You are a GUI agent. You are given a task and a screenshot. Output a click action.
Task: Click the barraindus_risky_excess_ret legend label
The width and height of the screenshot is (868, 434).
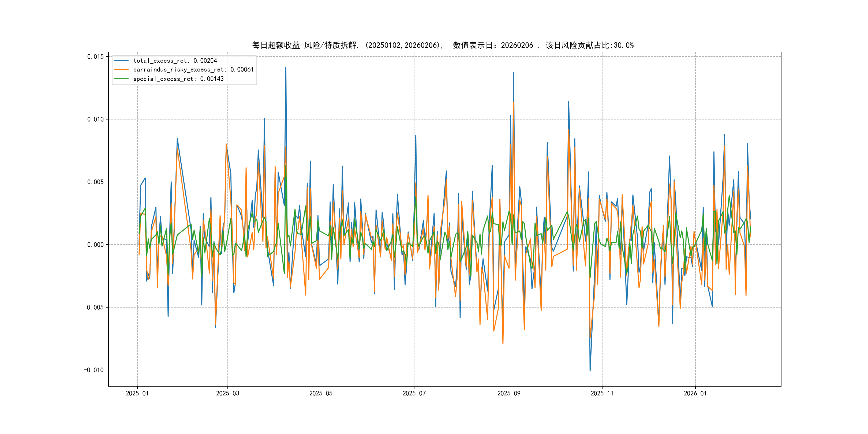tap(193, 69)
